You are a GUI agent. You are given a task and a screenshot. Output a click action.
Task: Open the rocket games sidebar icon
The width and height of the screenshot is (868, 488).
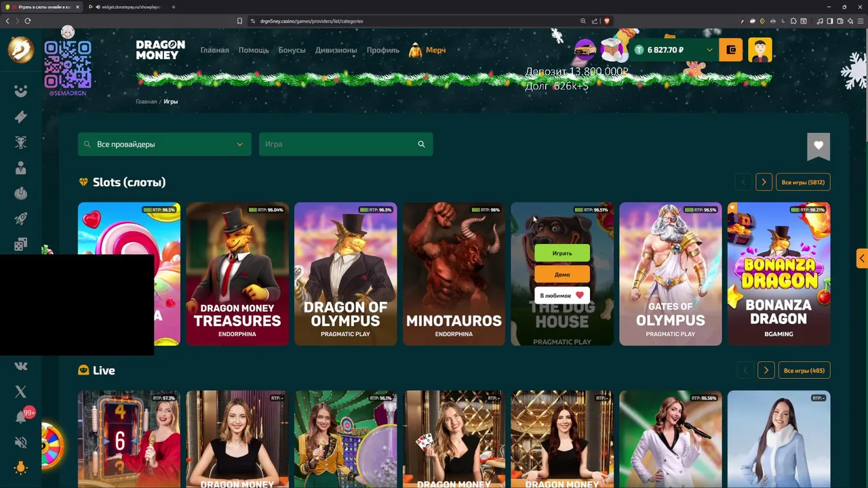click(21, 219)
